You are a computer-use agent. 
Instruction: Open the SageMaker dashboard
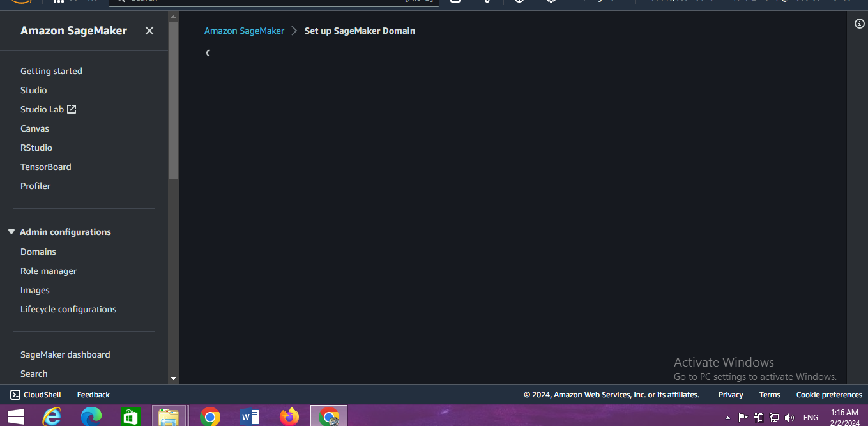(65, 354)
